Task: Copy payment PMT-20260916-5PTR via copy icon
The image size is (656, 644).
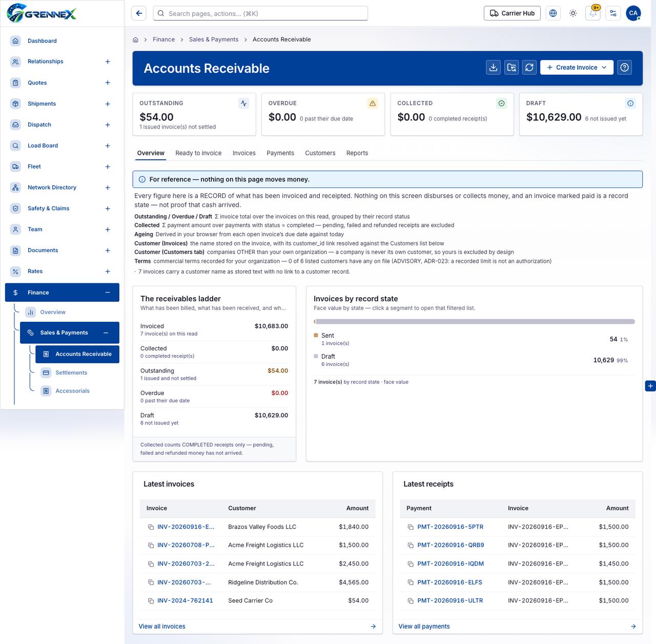Action: (x=411, y=527)
